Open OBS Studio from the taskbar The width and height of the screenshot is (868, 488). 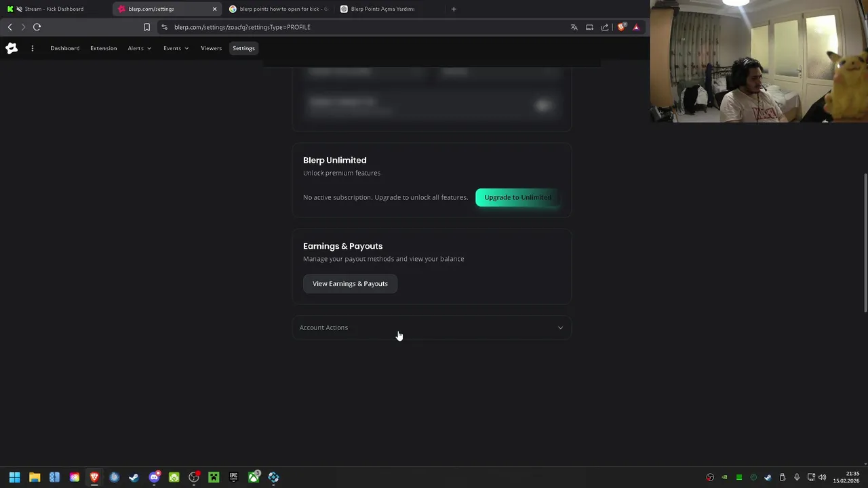point(194,477)
